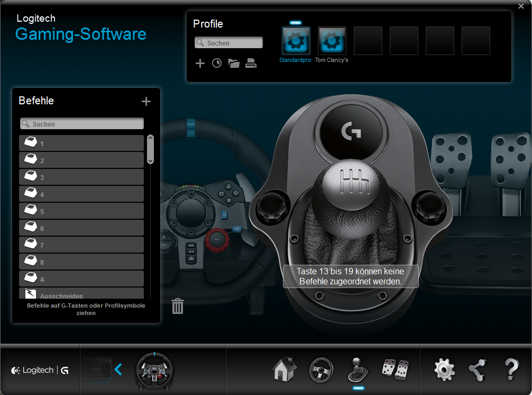The height and width of the screenshot is (395, 532).
Task: Close the Logitech Gaming Software window
Action: 521,6
